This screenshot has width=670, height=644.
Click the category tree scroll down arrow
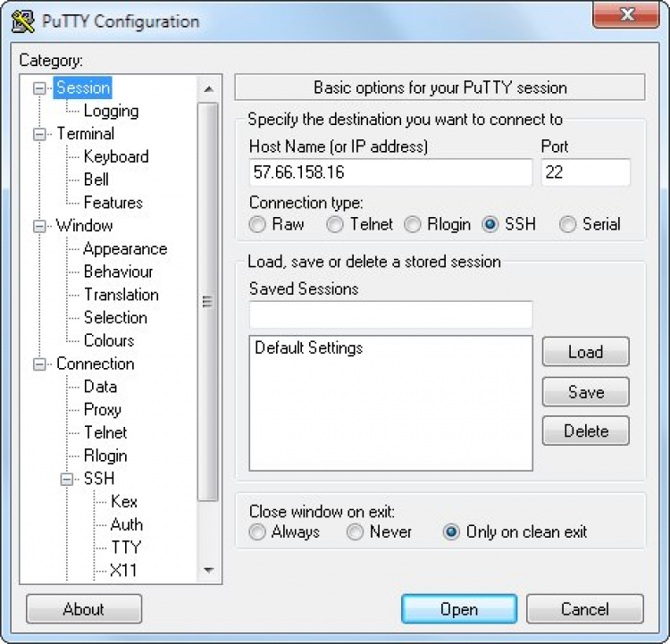point(208,570)
